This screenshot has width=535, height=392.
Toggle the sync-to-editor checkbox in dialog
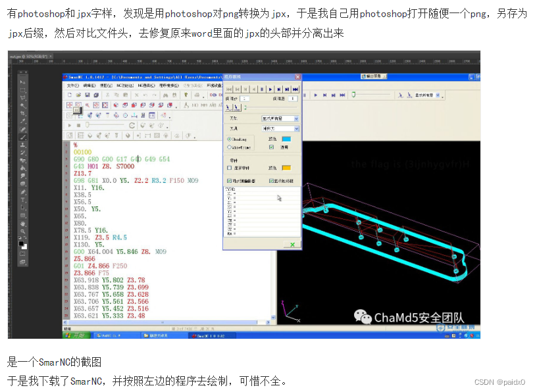229,181
